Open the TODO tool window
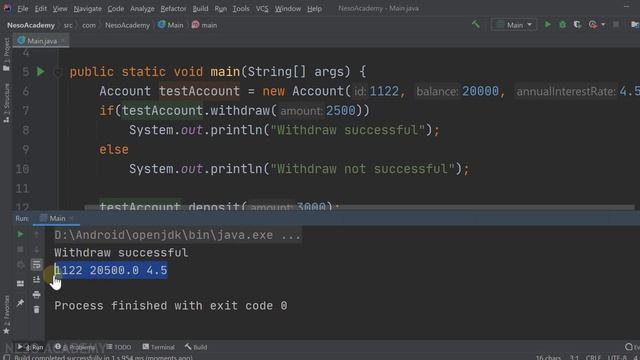640x360 pixels. click(x=119, y=347)
